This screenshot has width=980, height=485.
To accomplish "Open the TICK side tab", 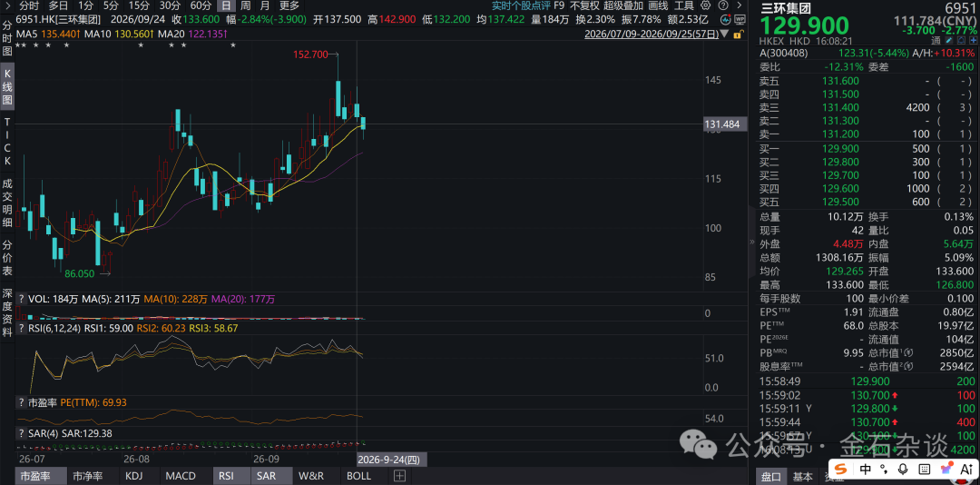I will click(x=7, y=141).
